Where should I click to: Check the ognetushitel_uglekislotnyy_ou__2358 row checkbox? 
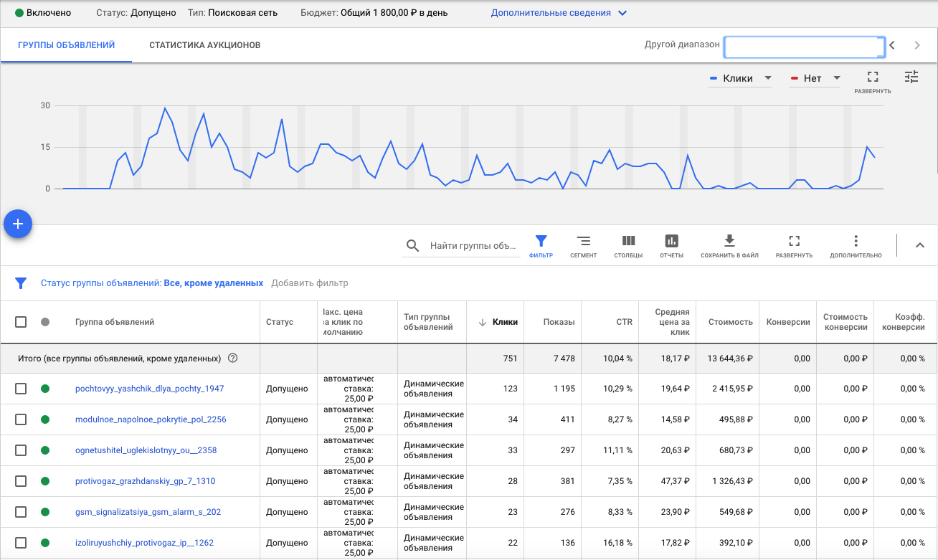click(x=21, y=450)
